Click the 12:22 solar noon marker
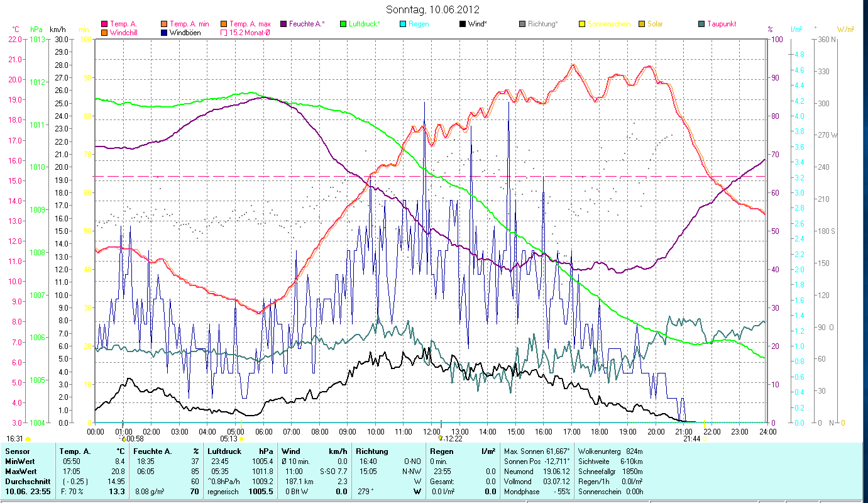The height and width of the screenshot is (503, 868). click(441, 438)
